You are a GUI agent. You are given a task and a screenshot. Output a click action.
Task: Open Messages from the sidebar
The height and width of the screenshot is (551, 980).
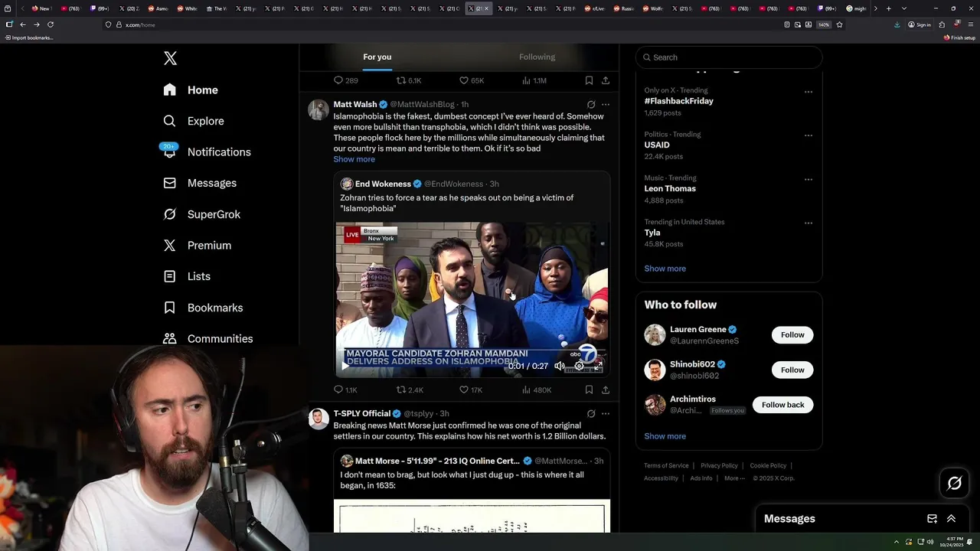click(x=200, y=183)
